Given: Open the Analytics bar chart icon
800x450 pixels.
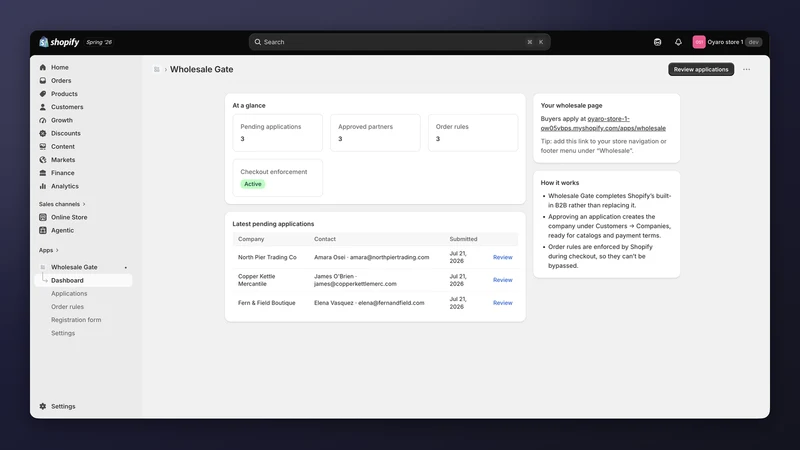Looking at the screenshot, I should pyautogui.click(x=43, y=186).
